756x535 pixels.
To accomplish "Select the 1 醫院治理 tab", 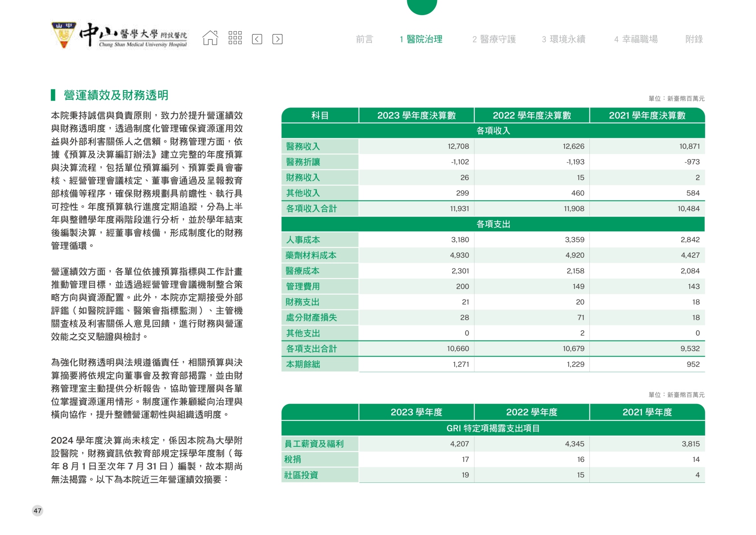I will 421,39.
